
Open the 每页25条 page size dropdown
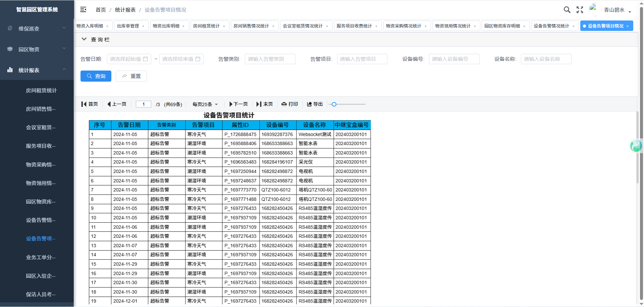click(205, 104)
